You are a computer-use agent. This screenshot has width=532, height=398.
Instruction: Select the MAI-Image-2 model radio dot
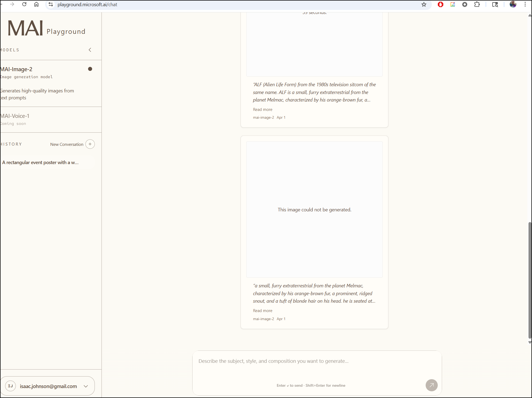click(x=90, y=69)
